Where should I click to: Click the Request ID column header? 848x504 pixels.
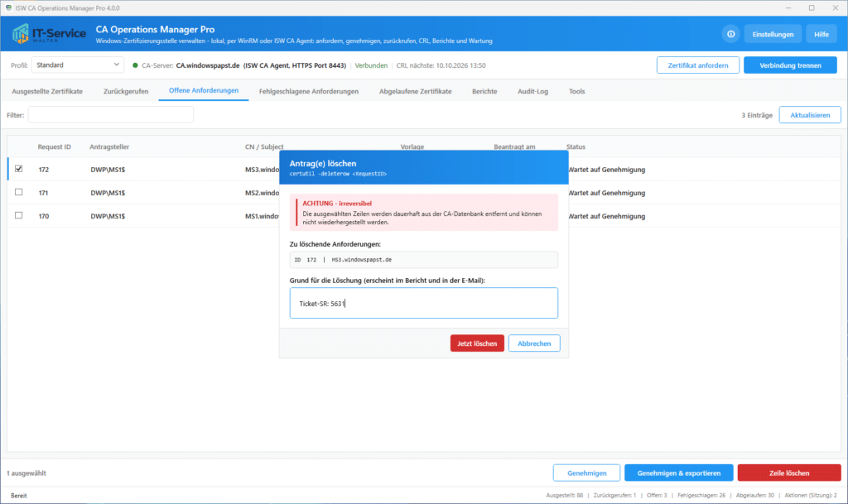(54, 147)
